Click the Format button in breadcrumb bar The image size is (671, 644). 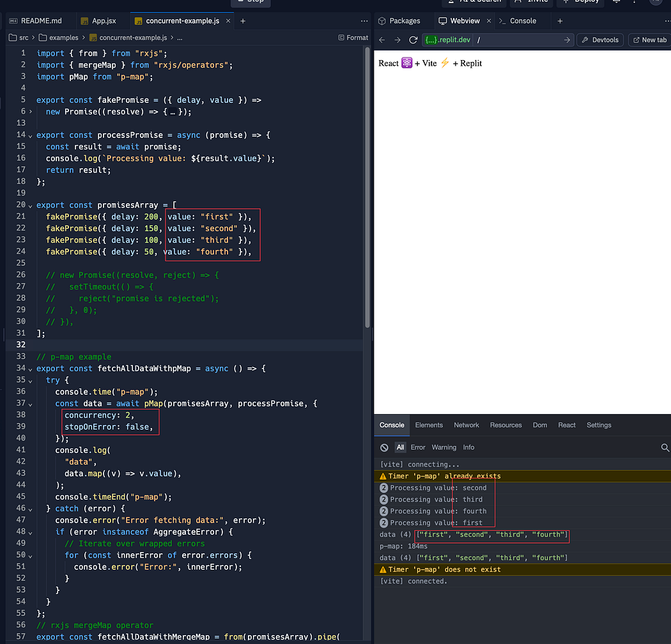click(353, 38)
